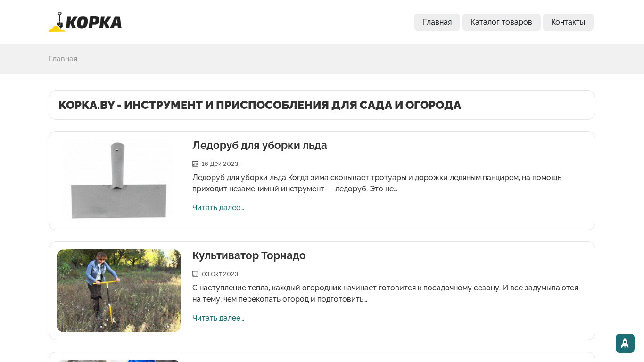Click Читать далее under Культиватор Торнадо
Image resolution: width=644 pixels, height=362 pixels.
click(x=218, y=318)
